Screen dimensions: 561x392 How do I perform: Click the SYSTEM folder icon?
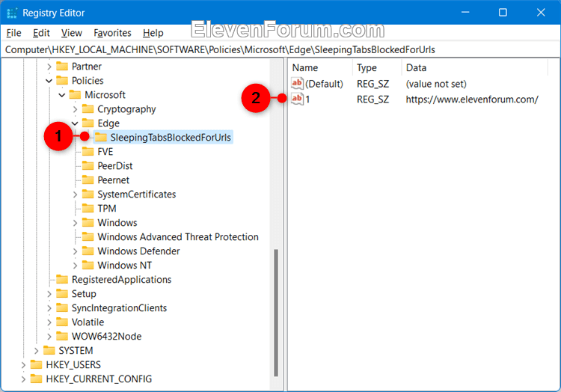(x=49, y=350)
